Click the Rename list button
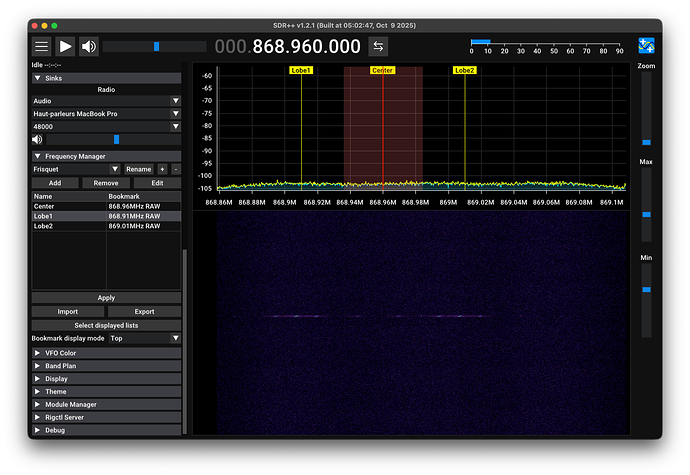This screenshot has width=690, height=475. (x=139, y=170)
